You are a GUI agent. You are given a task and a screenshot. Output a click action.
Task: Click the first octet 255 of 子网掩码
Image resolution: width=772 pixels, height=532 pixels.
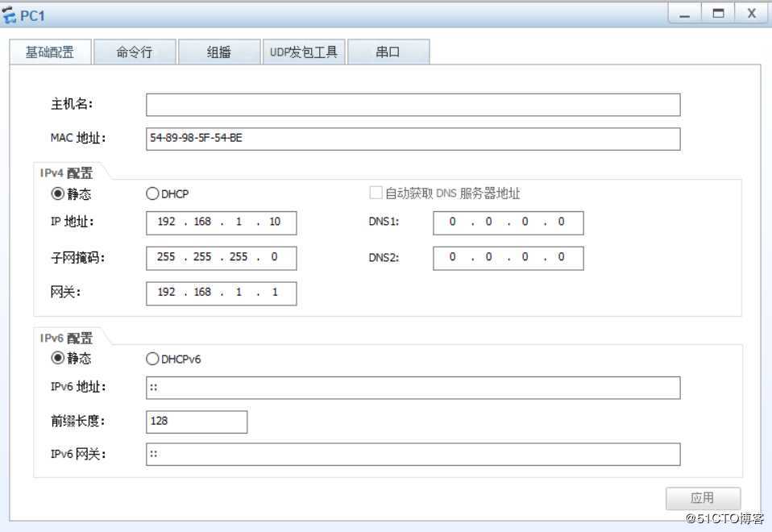click(166, 256)
